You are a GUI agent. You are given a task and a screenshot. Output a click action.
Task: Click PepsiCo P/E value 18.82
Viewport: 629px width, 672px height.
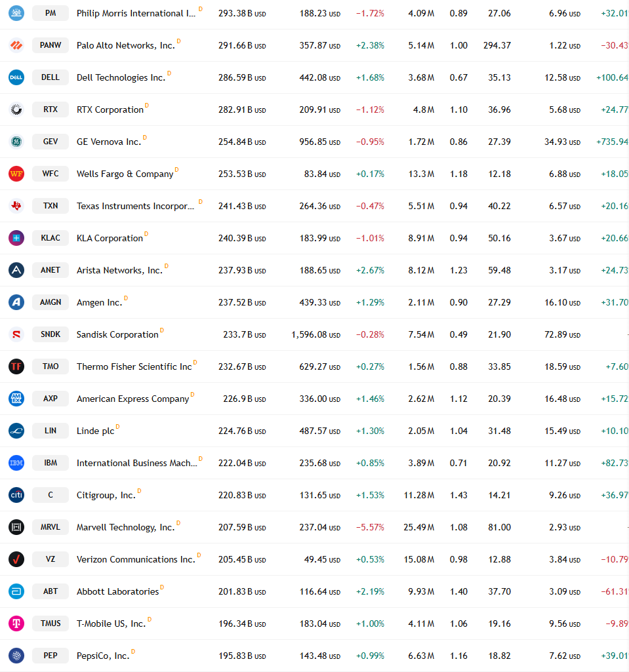pos(500,656)
